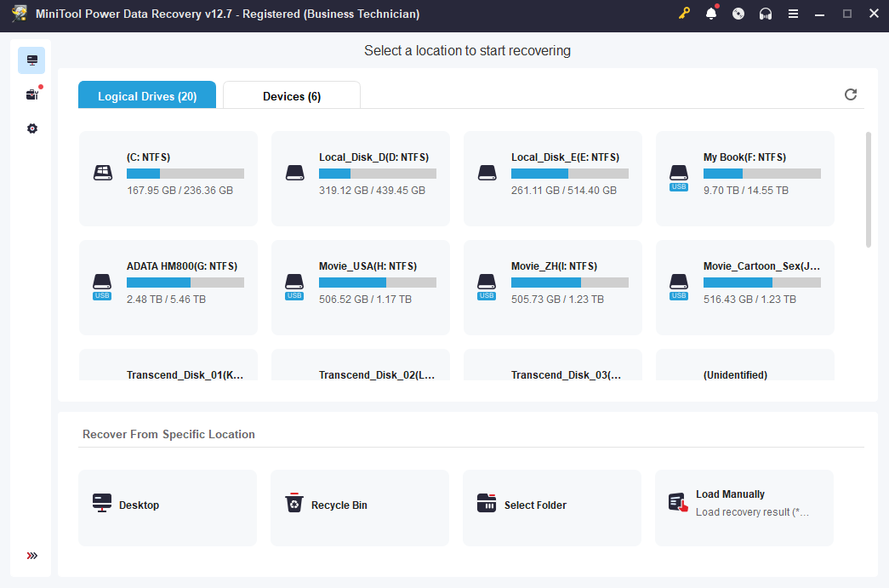Pick the My Book F: USB drive
The image size is (889, 588).
tap(745, 179)
